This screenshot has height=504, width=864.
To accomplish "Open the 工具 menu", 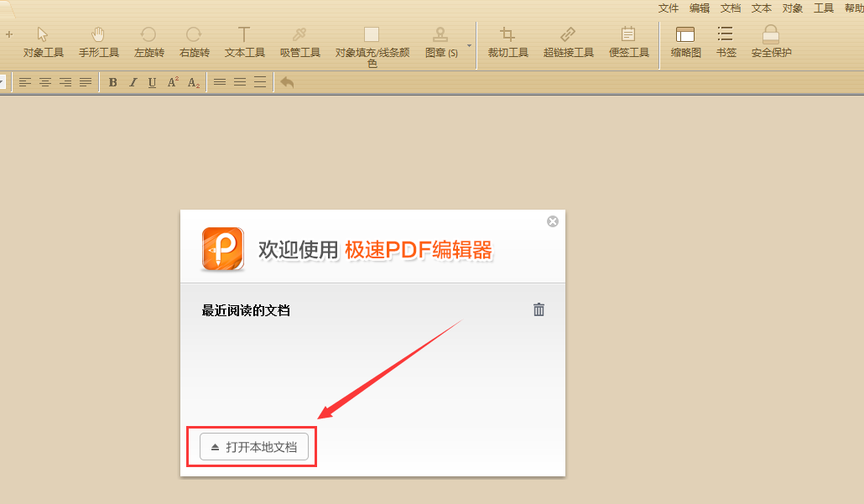I will [824, 8].
